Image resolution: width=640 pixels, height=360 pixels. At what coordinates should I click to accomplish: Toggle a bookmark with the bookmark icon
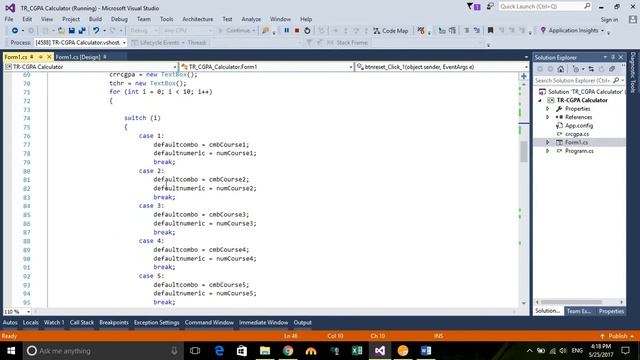(x=491, y=31)
